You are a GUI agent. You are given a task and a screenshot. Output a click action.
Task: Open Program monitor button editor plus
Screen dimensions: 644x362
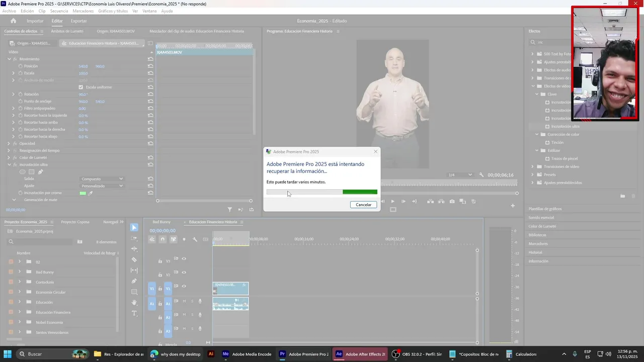click(513, 205)
